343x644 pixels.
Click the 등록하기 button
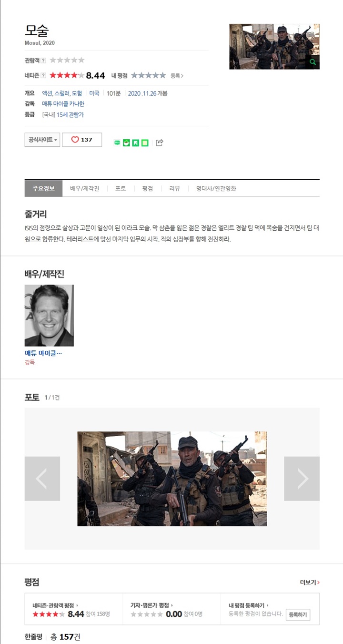pyautogui.click(x=298, y=615)
